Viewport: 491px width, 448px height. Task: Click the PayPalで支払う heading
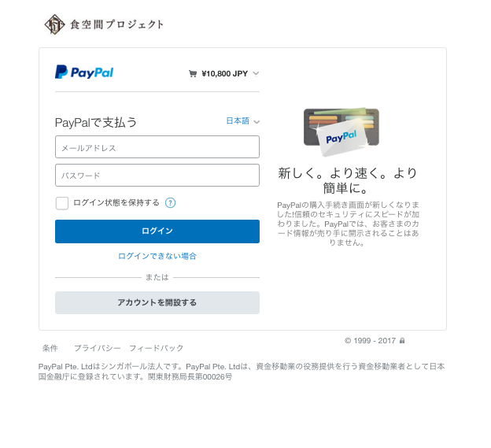(96, 123)
